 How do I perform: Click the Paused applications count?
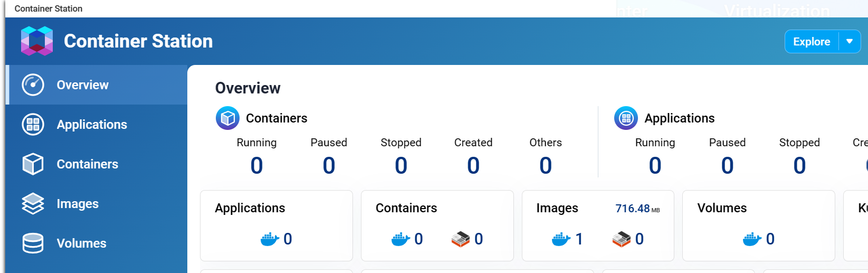727,166
